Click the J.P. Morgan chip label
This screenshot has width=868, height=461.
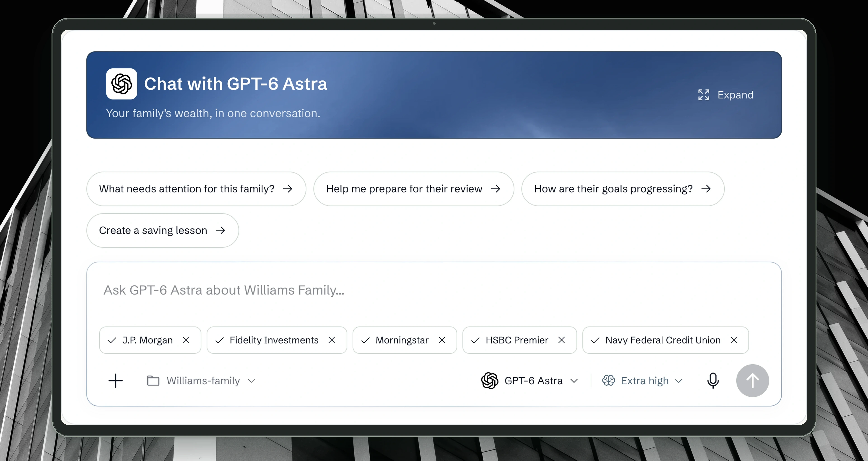coord(147,340)
